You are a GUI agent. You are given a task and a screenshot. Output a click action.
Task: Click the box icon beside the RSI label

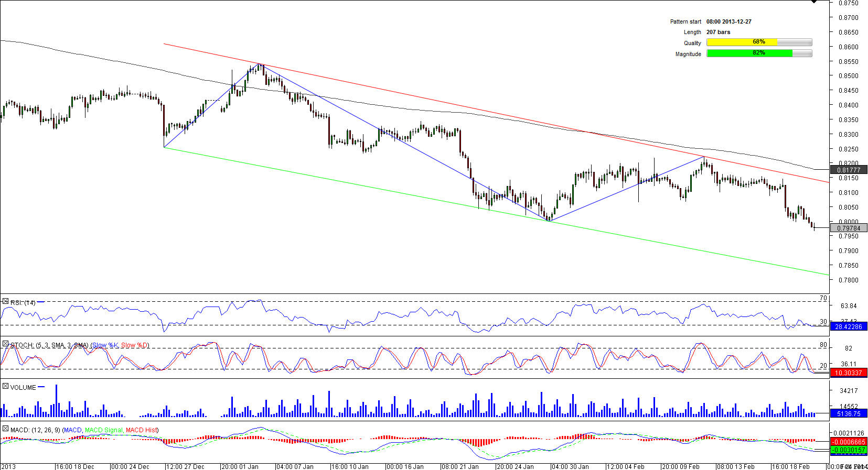pyautogui.click(x=5, y=302)
